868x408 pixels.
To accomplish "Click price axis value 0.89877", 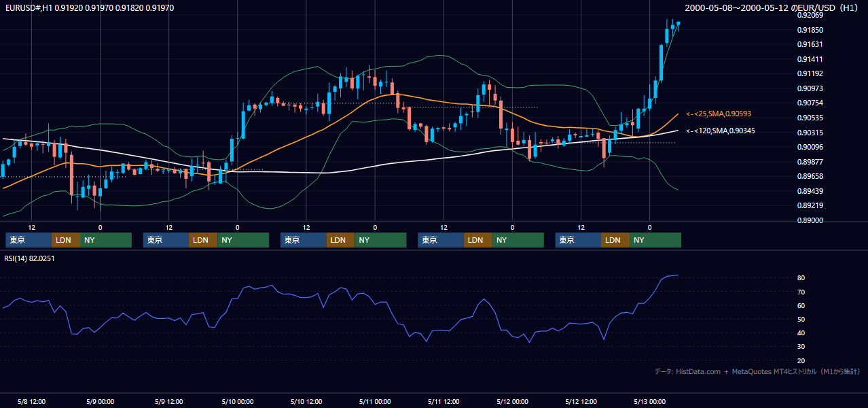I will pos(810,162).
